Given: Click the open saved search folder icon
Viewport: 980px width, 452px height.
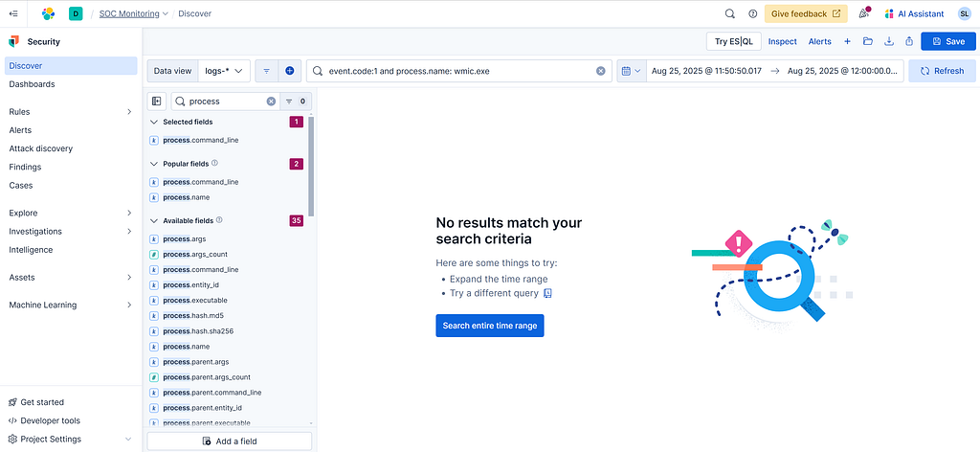Looking at the screenshot, I should point(867,41).
